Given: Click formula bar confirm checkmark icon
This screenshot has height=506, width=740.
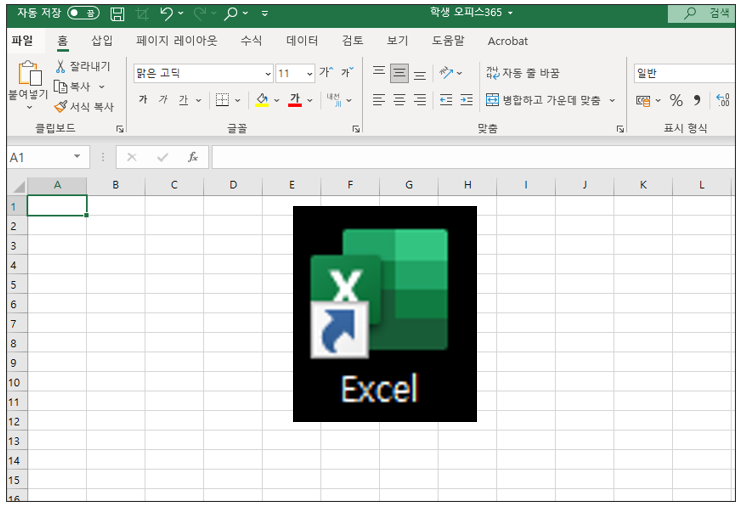Looking at the screenshot, I should (x=162, y=157).
